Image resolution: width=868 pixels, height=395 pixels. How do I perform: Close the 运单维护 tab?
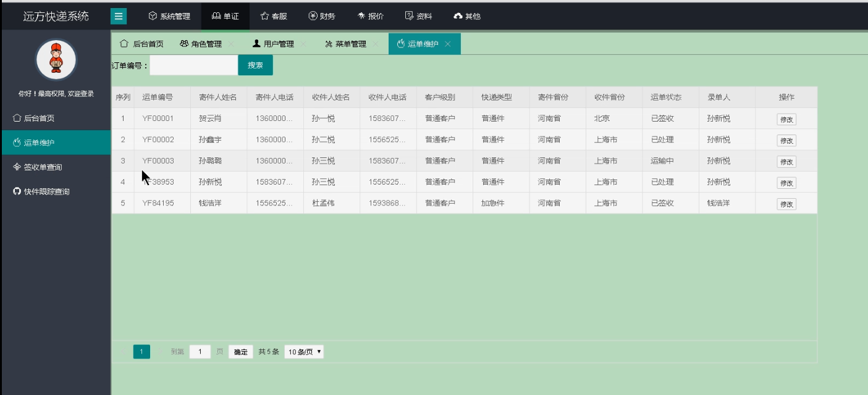tap(448, 44)
